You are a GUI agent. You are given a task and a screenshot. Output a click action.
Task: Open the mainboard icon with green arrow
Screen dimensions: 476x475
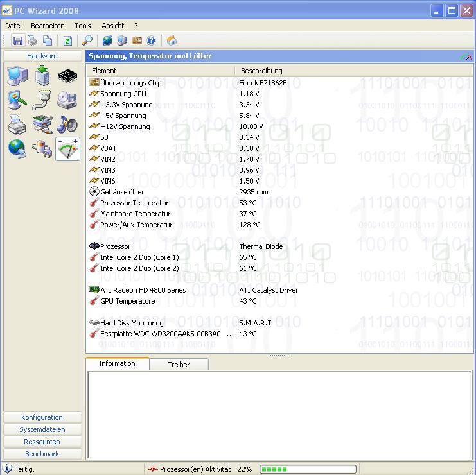(42, 76)
